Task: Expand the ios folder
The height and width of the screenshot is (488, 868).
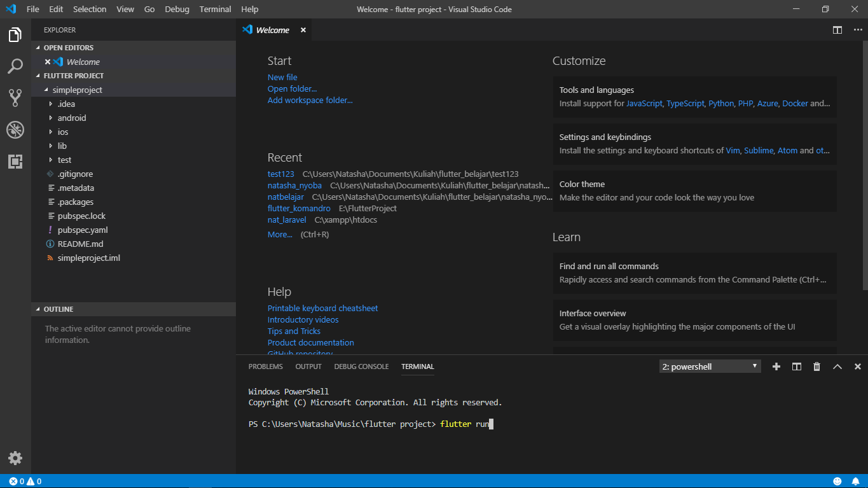Action: [x=134, y=132]
